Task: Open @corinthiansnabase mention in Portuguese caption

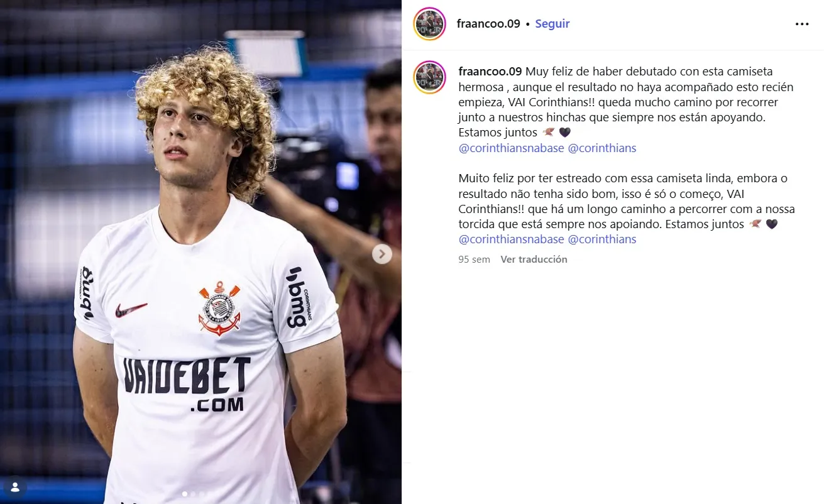Action: coord(511,239)
